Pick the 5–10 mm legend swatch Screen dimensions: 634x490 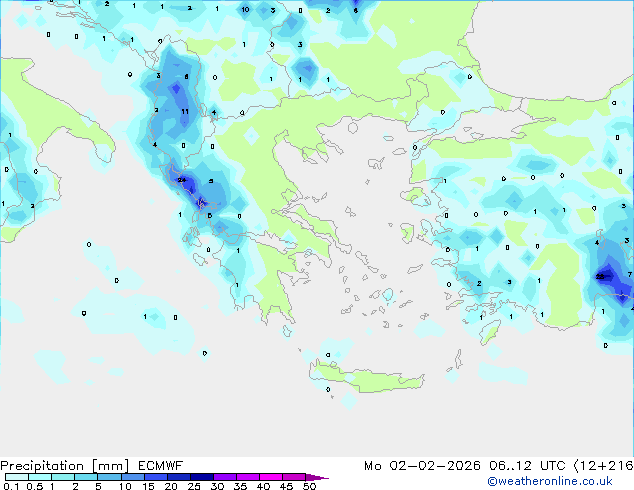click(x=109, y=477)
